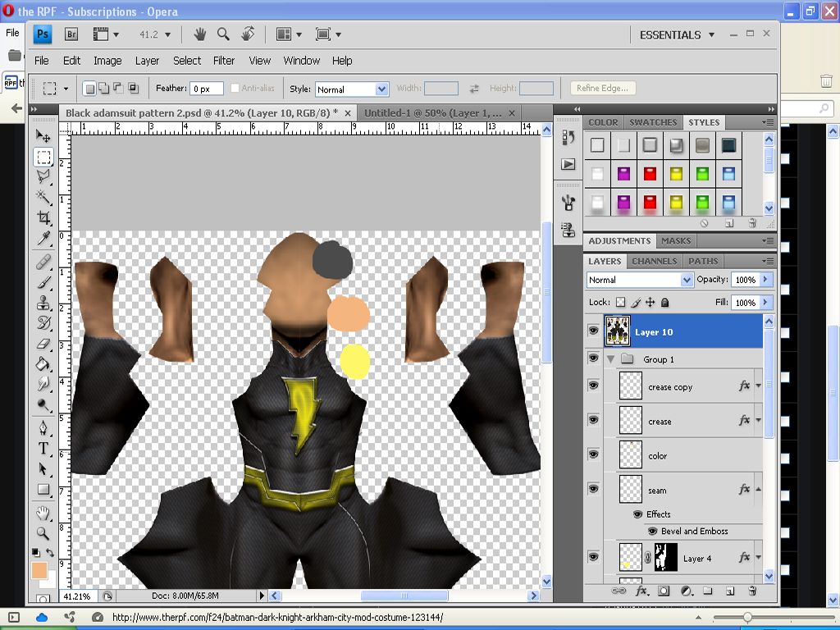Hide Layer 4 visibility eye
This screenshot has width=840, height=630.
tap(593, 557)
